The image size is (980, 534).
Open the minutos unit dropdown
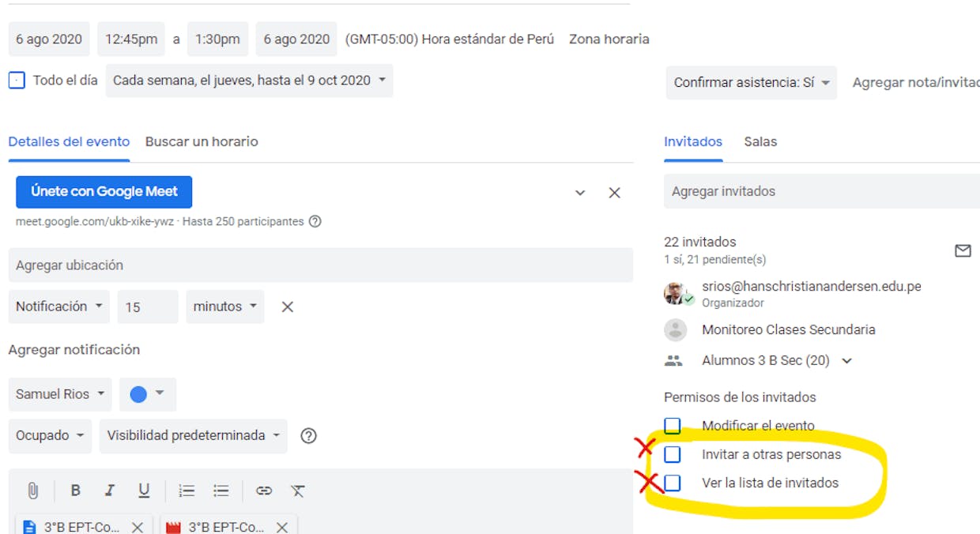coord(225,306)
